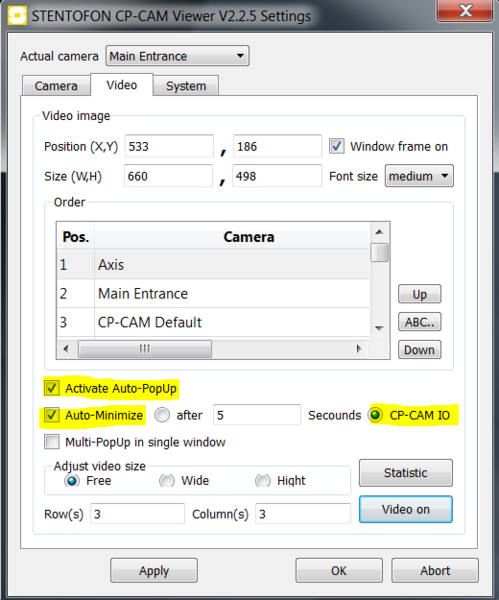The height and width of the screenshot is (600, 499).
Task: Select the CP-CAM Default row
Action: (214, 322)
